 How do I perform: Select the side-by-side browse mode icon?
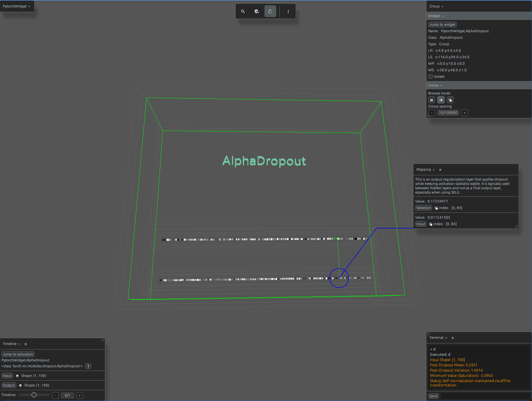[x=441, y=100]
